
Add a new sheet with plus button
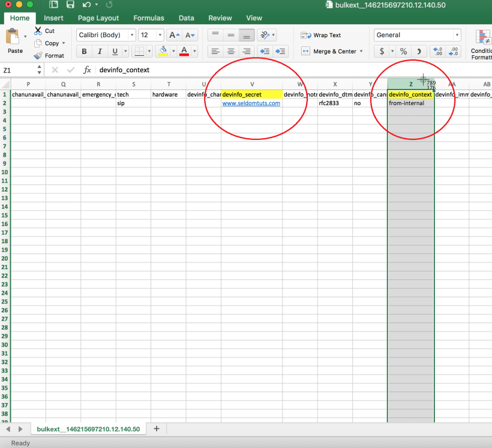coord(157,429)
